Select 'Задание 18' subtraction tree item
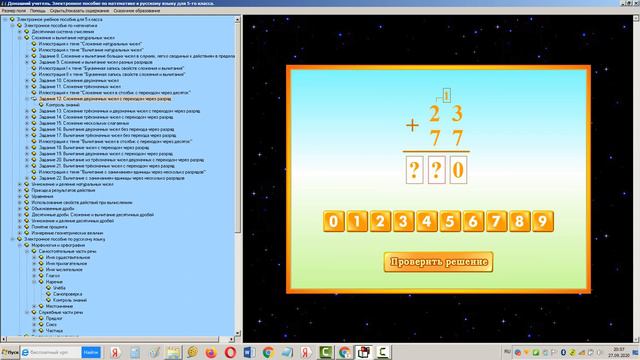 [x=94, y=147]
